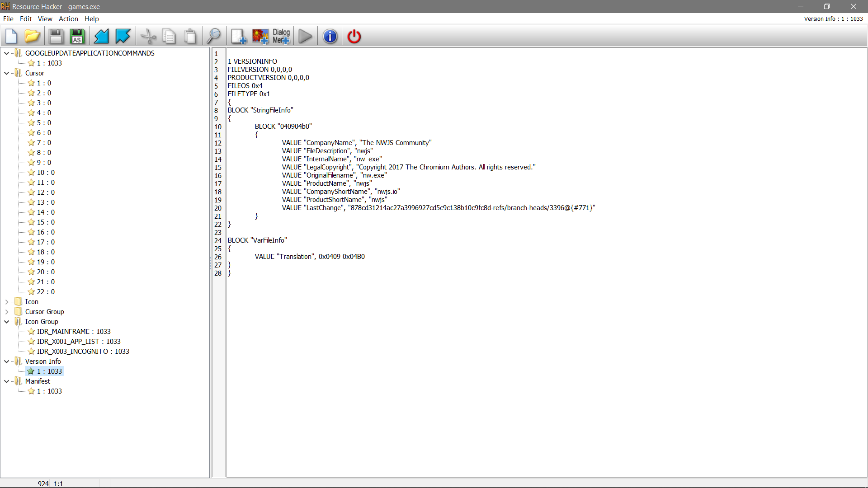Screen dimensions: 868x488
Task: Click the Cut scissors icon
Action: click(x=148, y=37)
